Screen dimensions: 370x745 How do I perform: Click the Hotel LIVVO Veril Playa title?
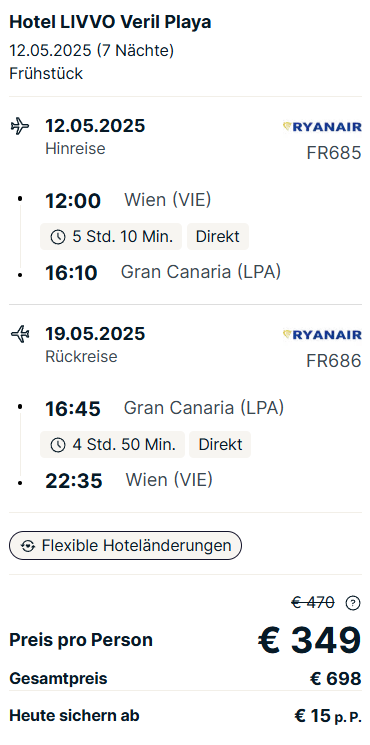[110, 22]
